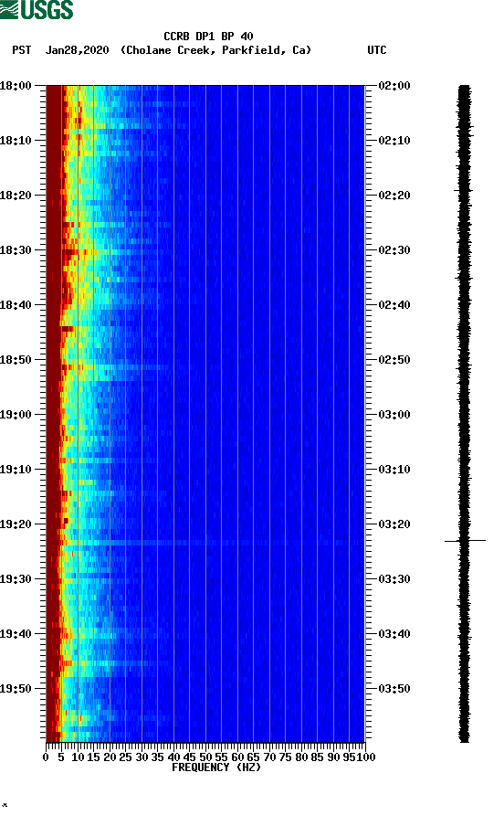Click the 0 Hz frequency tick label
Viewport: 504px width, 815px height.
click(x=46, y=757)
